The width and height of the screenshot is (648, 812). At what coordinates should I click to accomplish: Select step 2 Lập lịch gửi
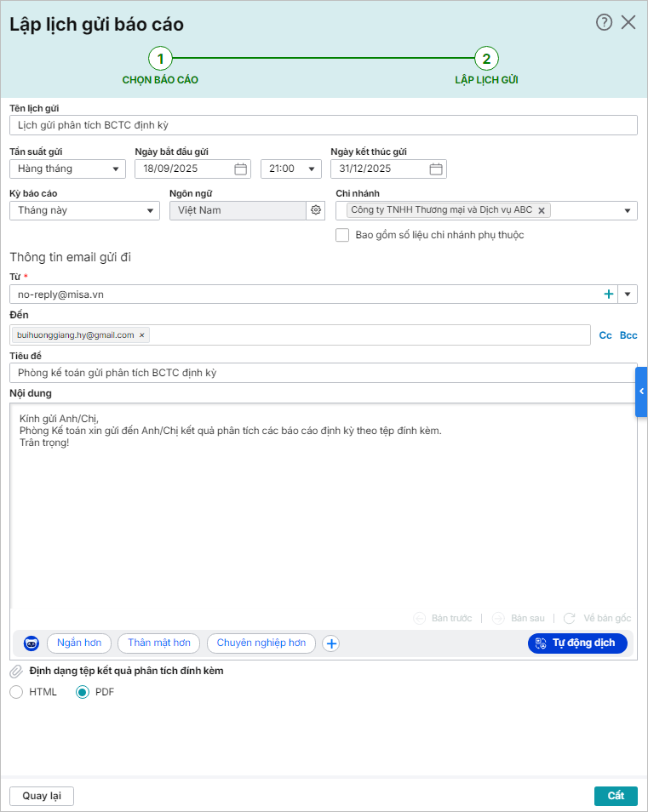click(486, 59)
